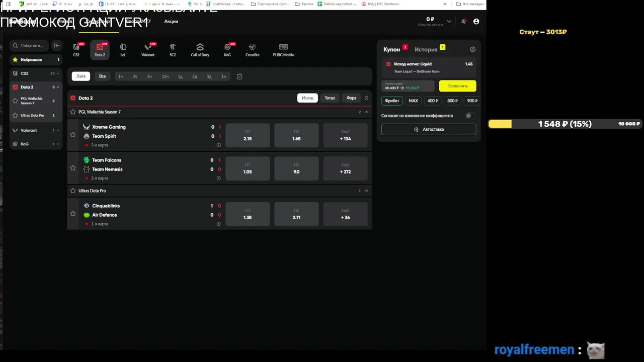Select the CS2 sport icon
The width and height of the screenshot is (644, 362).
pyautogui.click(x=76, y=50)
